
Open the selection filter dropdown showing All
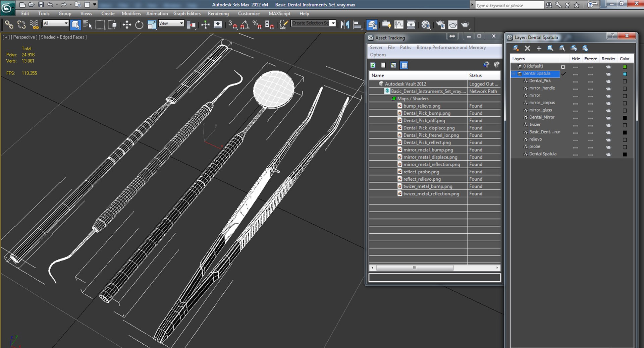point(56,23)
